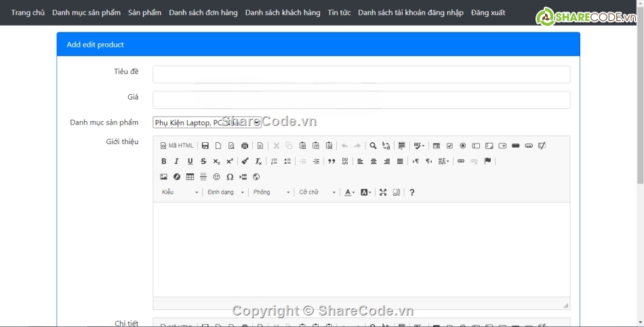Center align text
The height and width of the screenshot is (327, 644).
tap(374, 161)
